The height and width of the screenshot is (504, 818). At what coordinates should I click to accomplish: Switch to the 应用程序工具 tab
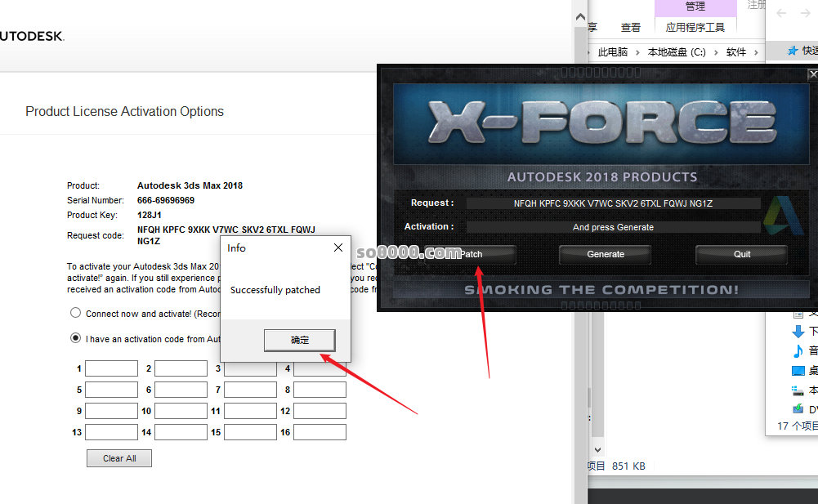click(695, 27)
